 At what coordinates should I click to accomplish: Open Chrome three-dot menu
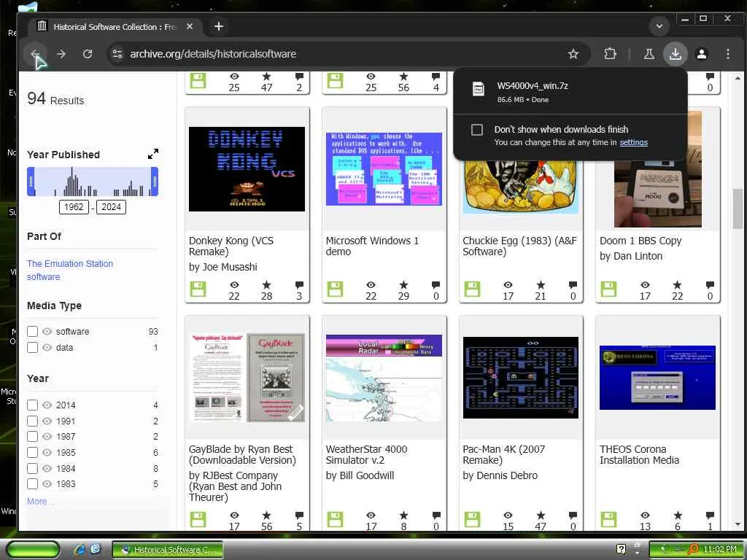click(x=727, y=54)
